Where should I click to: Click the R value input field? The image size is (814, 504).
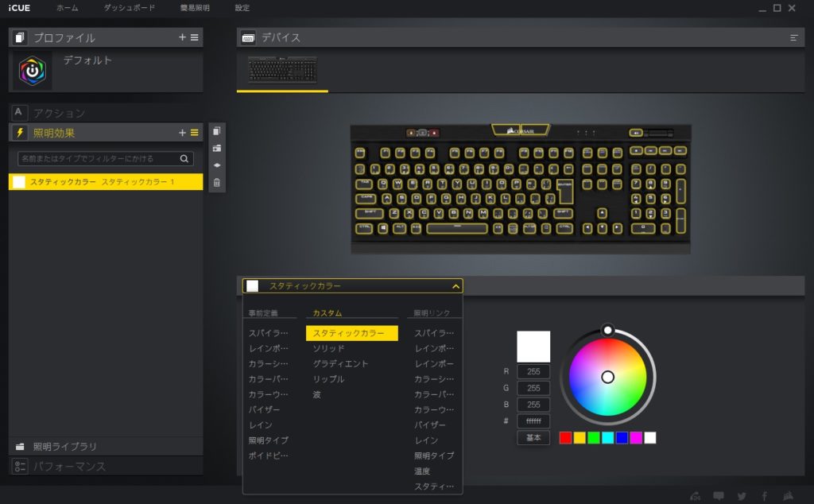pyautogui.click(x=533, y=372)
